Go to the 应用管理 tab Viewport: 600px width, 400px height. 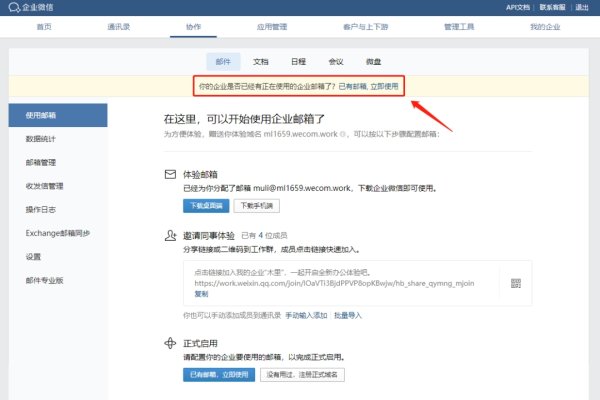pos(272,27)
